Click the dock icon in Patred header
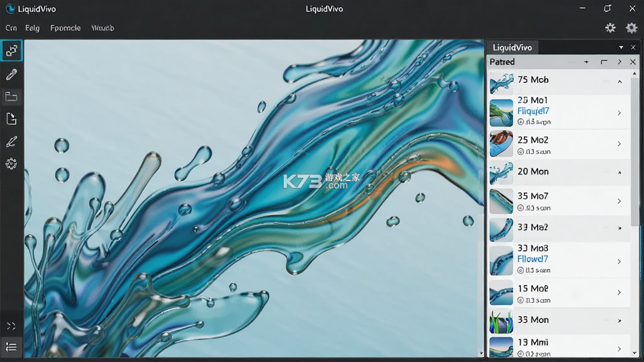 [604, 62]
